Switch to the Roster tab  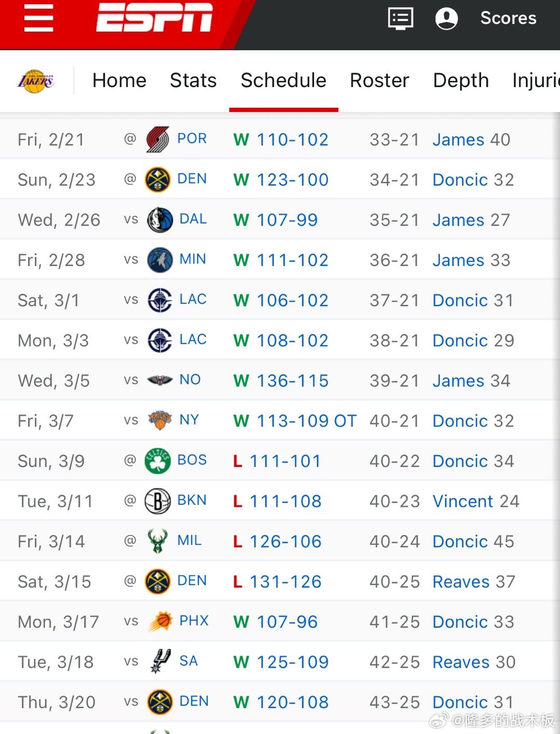coord(379,81)
